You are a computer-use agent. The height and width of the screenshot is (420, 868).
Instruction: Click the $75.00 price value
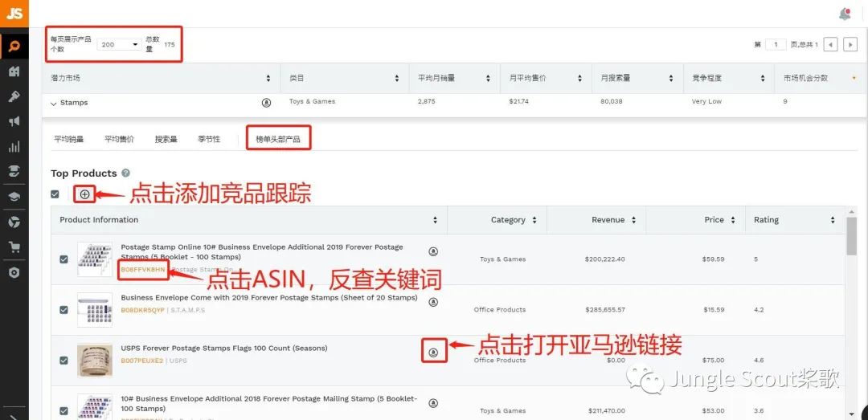tap(714, 361)
